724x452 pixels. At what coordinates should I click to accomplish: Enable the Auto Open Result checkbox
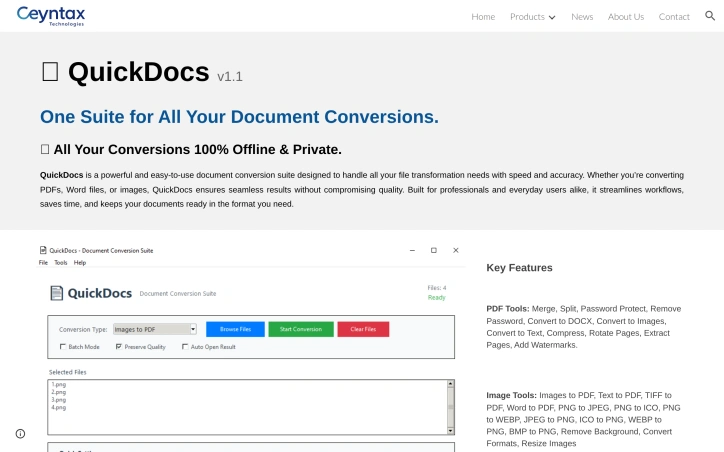(185, 347)
